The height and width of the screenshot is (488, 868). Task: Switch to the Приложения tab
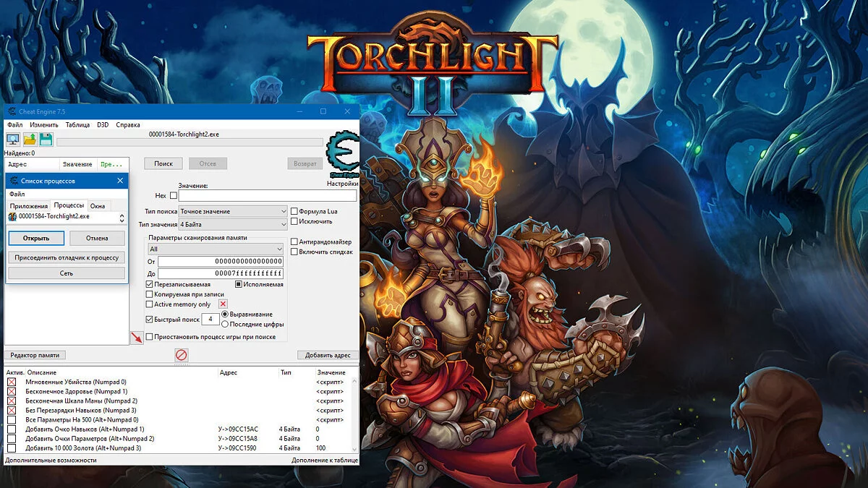tap(29, 205)
